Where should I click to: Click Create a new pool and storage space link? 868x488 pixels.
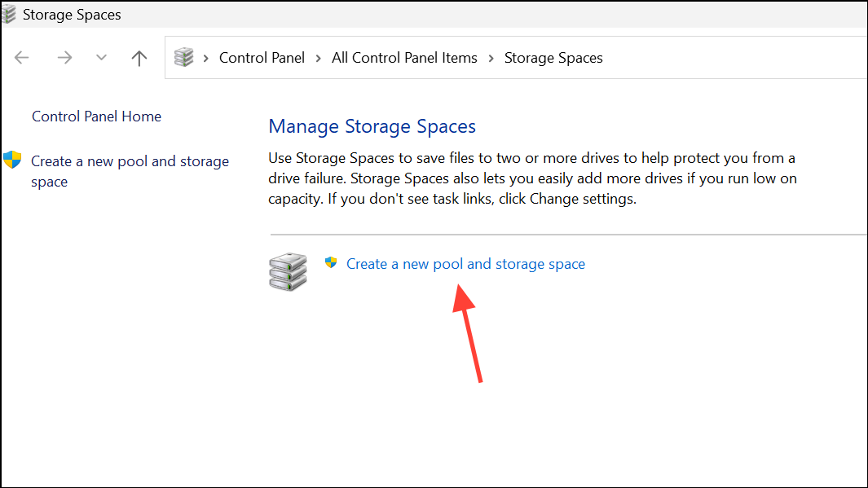(x=465, y=263)
